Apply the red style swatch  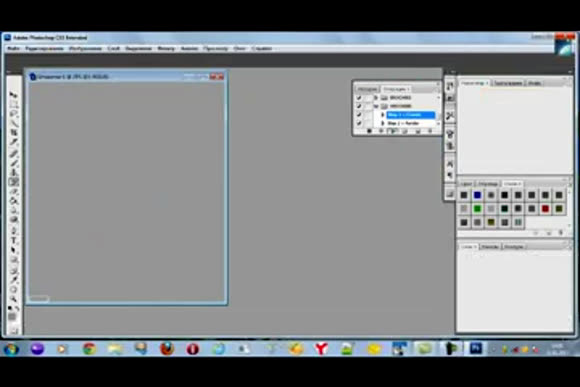(x=545, y=209)
